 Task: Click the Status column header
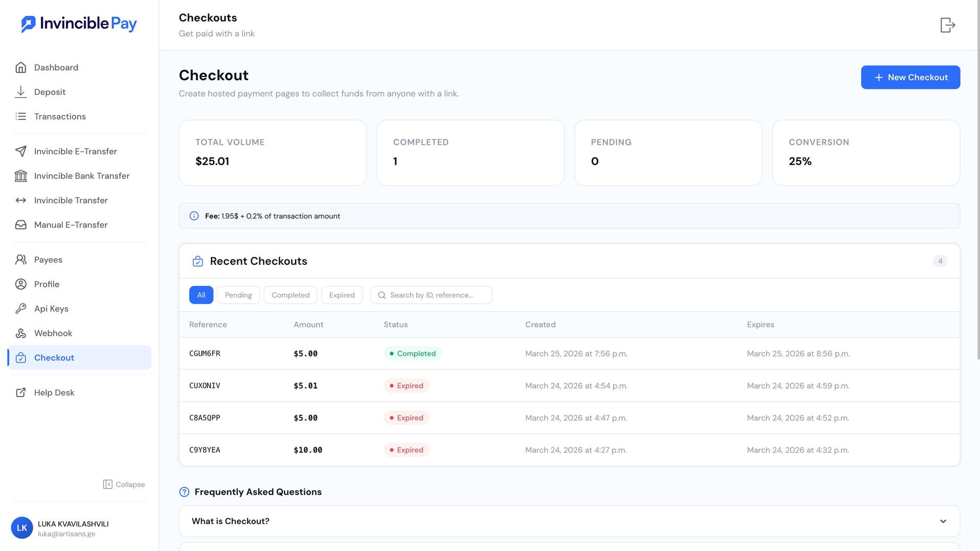point(396,324)
